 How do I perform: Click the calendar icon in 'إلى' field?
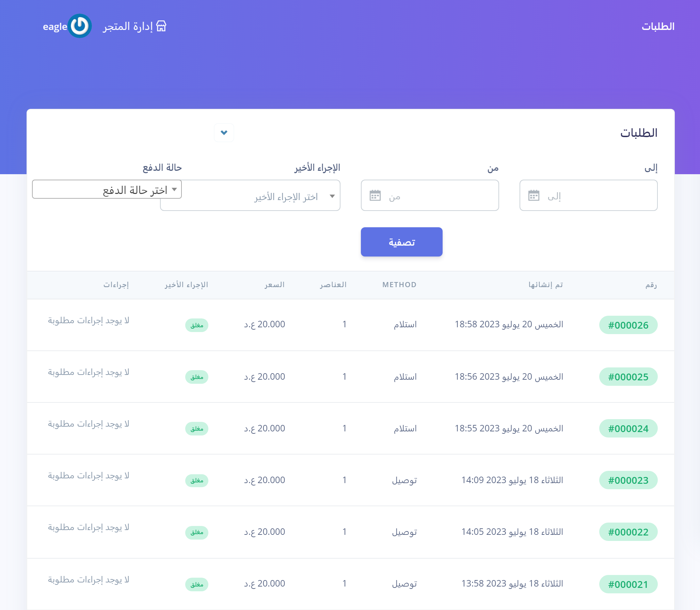(534, 195)
